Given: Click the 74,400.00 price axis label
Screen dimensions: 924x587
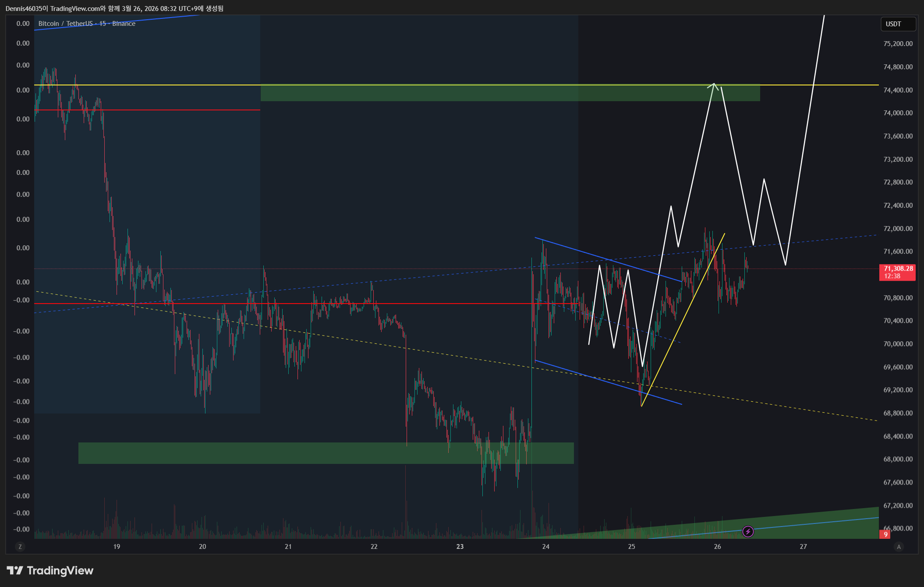Looking at the screenshot, I should click(x=898, y=90).
